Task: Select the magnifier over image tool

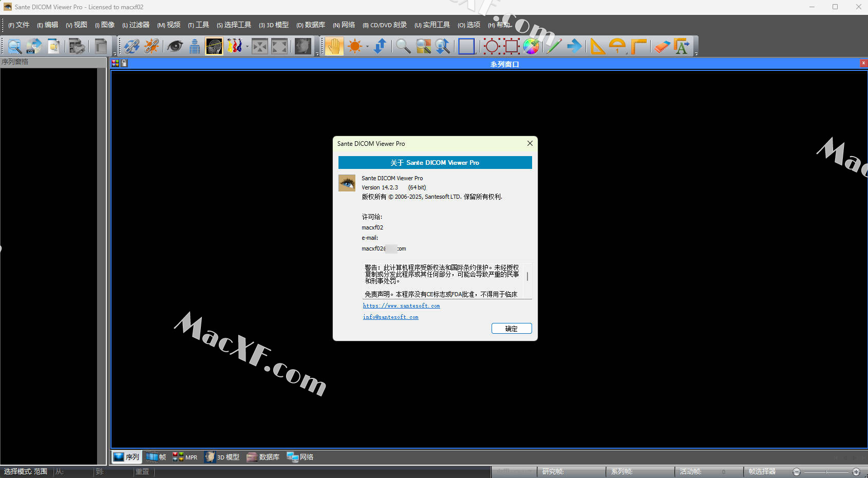Action: [423, 46]
